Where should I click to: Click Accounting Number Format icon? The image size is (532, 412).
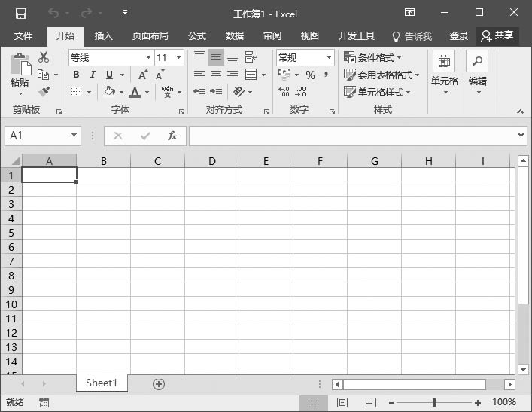pos(284,74)
